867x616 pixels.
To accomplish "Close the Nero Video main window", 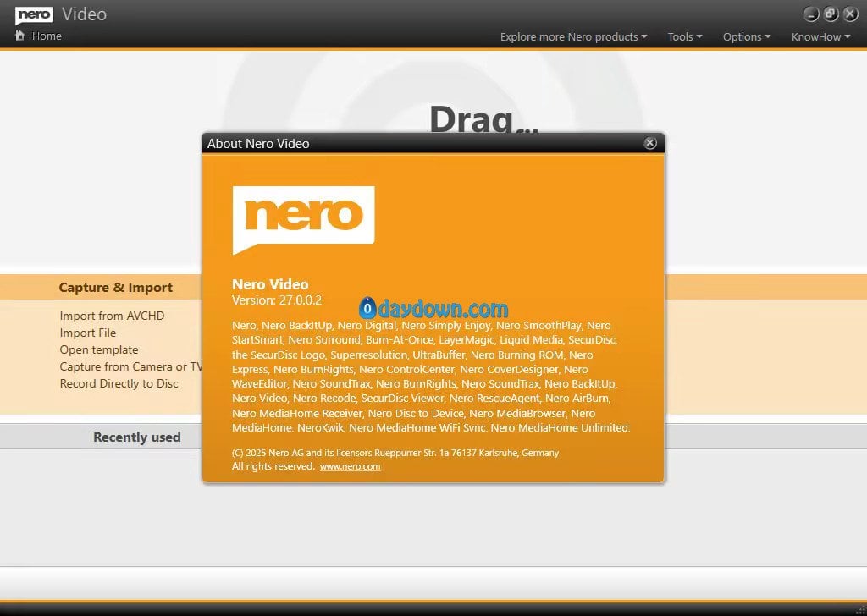I will point(849,14).
